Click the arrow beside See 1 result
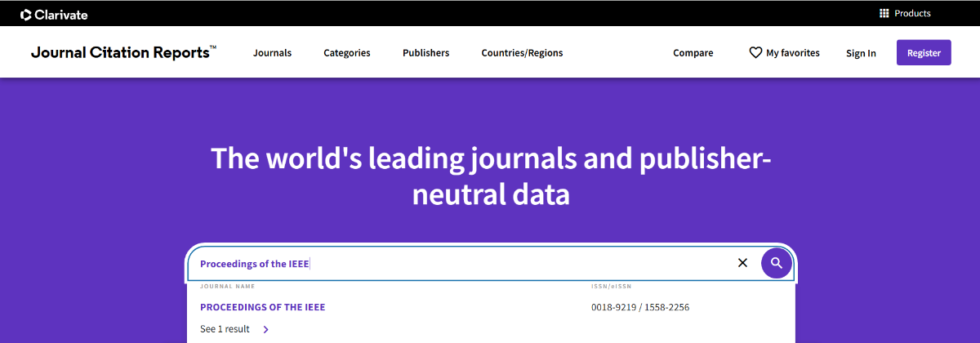Image resolution: width=980 pixels, height=343 pixels. pos(266,329)
